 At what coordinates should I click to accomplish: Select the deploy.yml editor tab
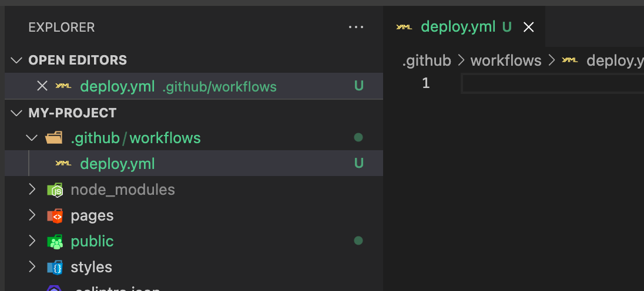click(458, 27)
